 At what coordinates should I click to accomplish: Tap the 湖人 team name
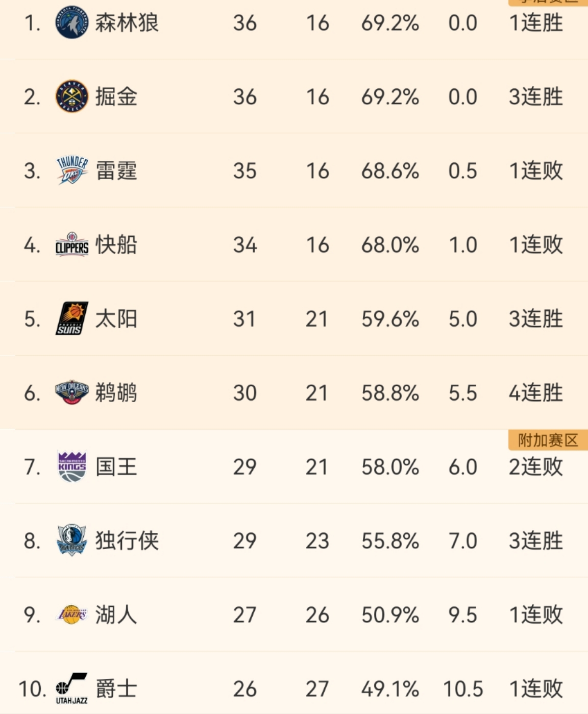coord(116,614)
